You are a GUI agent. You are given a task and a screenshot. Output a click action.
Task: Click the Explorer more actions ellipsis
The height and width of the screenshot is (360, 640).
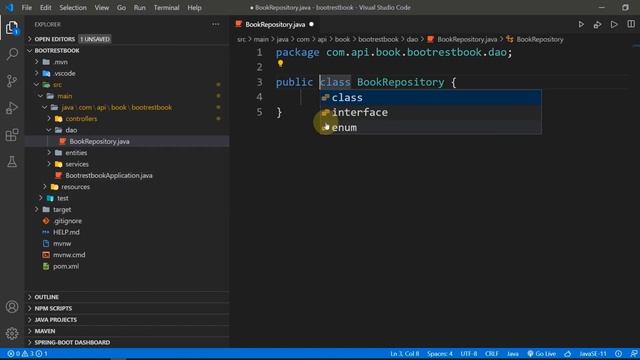[x=216, y=24]
